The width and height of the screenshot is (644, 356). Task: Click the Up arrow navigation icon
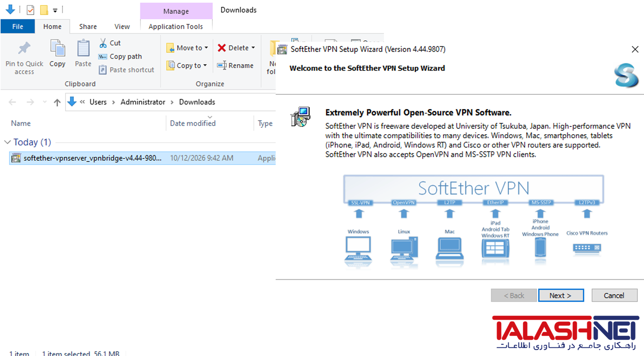tap(57, 102)
